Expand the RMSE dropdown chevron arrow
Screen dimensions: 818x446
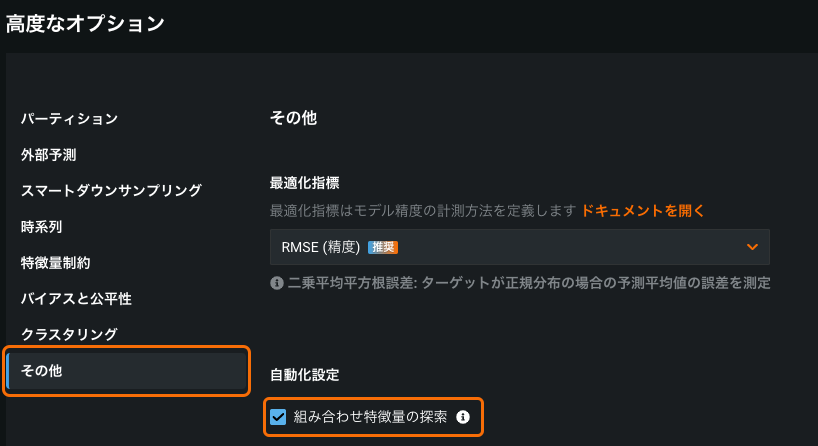753,247
